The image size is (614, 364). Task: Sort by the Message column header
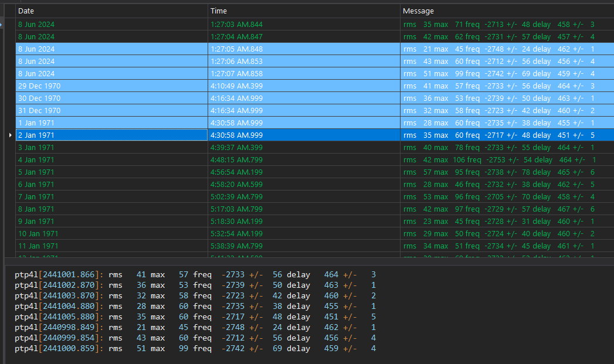pyautogui.click(x=507, y=11)
